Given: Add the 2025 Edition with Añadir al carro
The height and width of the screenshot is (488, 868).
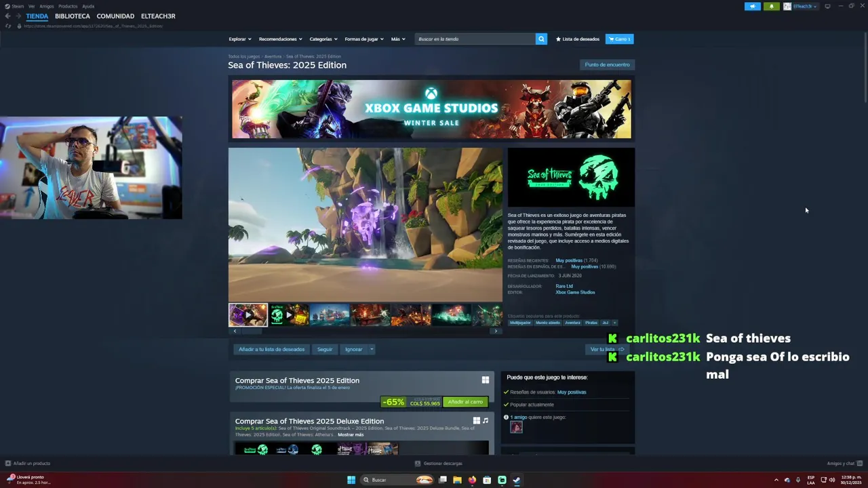Looking at the screenshot, I should tap(465, 402).
